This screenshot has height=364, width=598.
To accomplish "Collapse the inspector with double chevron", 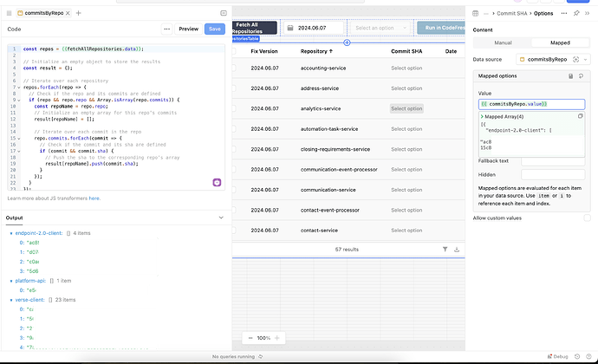I will [x=588, y=13].
